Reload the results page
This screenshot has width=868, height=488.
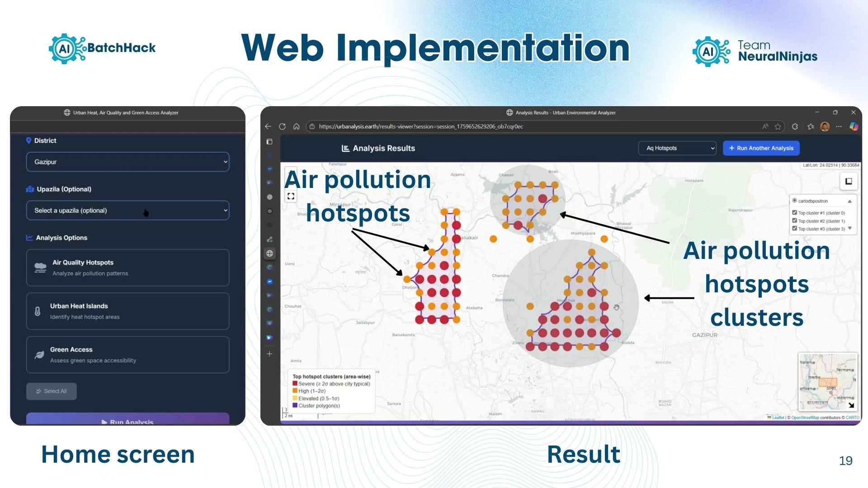coord(282,127)
